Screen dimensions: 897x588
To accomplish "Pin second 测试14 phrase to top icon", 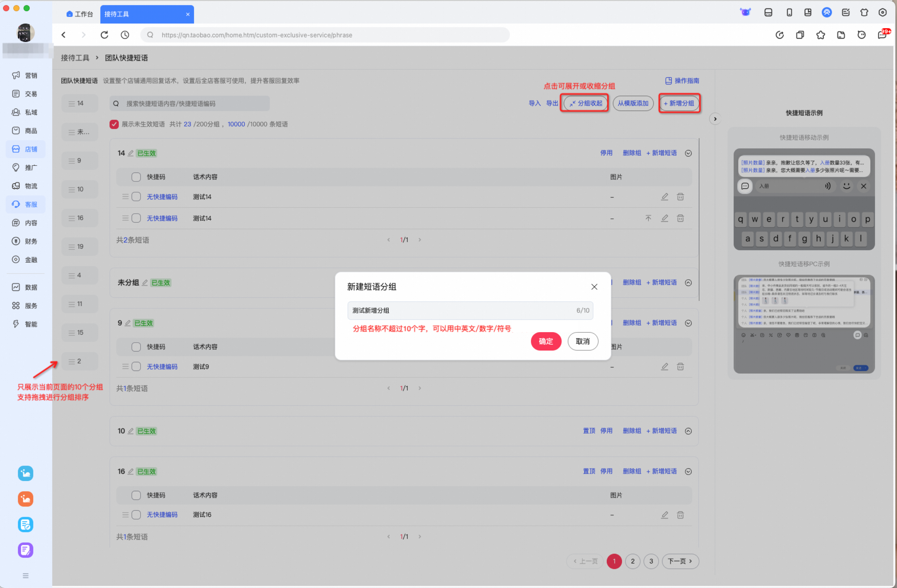I will 648,219.
